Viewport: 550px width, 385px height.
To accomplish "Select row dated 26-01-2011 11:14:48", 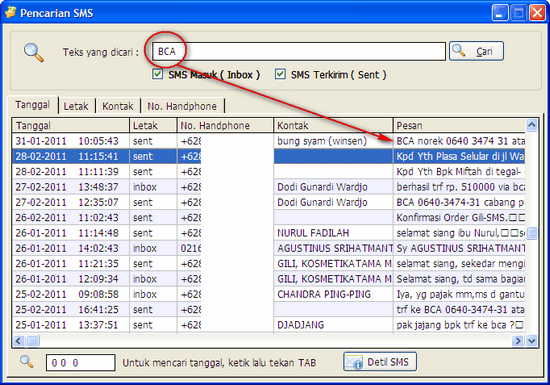I will [269, 233].
